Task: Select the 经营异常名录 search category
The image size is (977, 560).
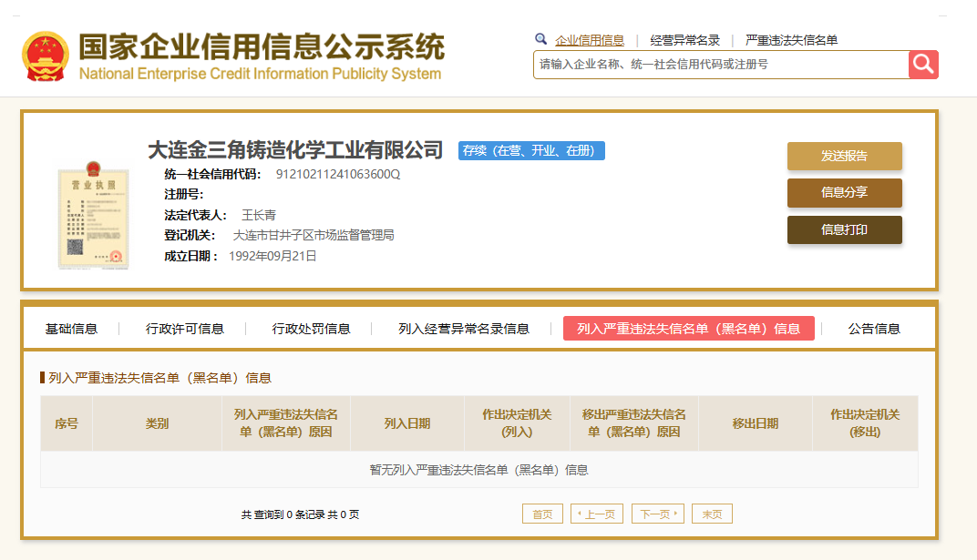Action: pos(684,40)
